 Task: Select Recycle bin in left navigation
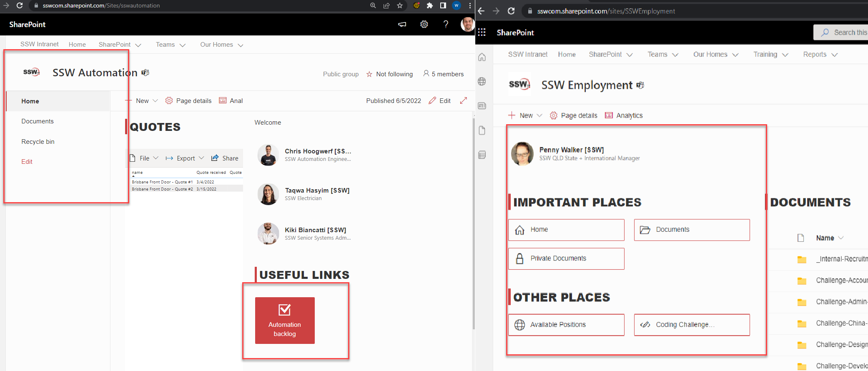tap(38, 142)
